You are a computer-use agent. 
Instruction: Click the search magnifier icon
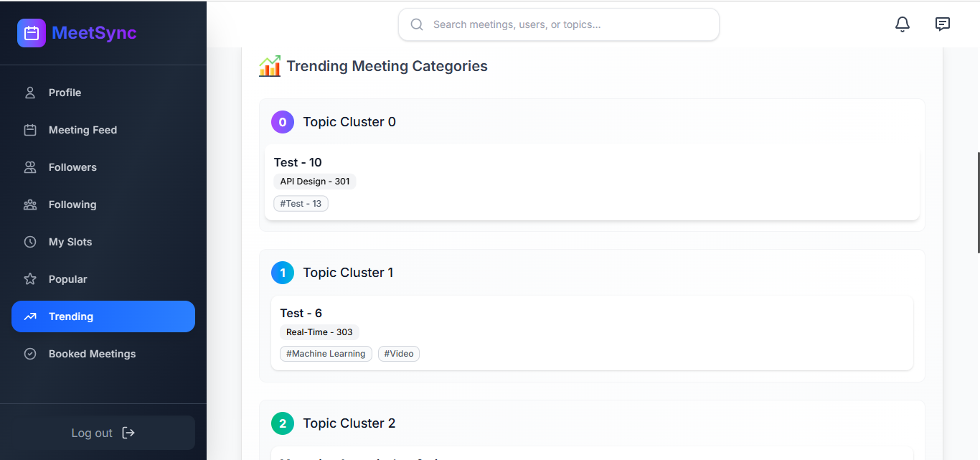417,24
